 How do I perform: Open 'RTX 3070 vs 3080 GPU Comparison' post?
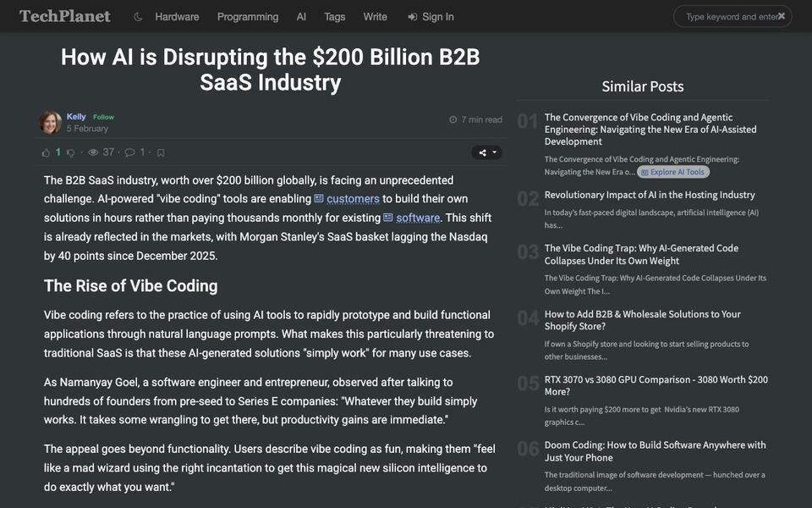tap(656, 386)
